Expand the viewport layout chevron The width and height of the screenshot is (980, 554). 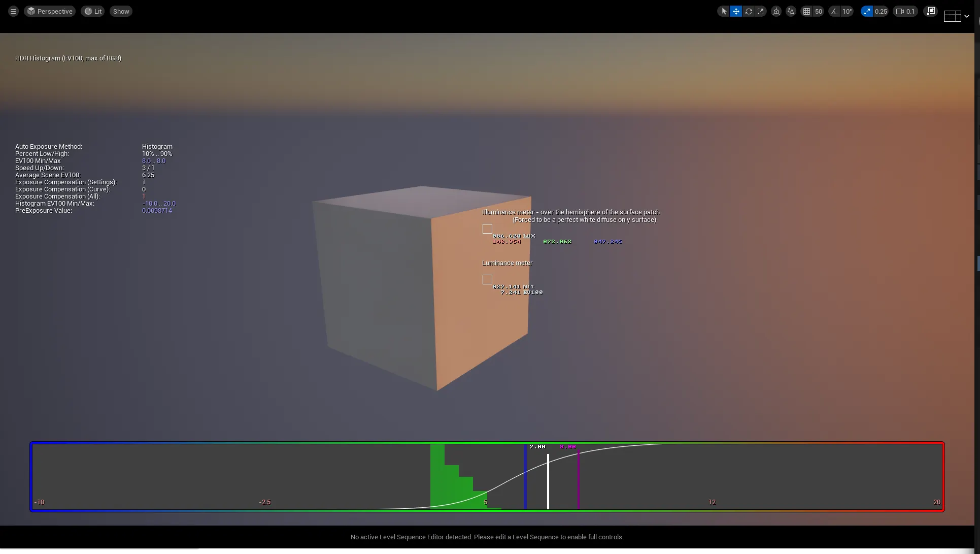(x=967, y=16)
